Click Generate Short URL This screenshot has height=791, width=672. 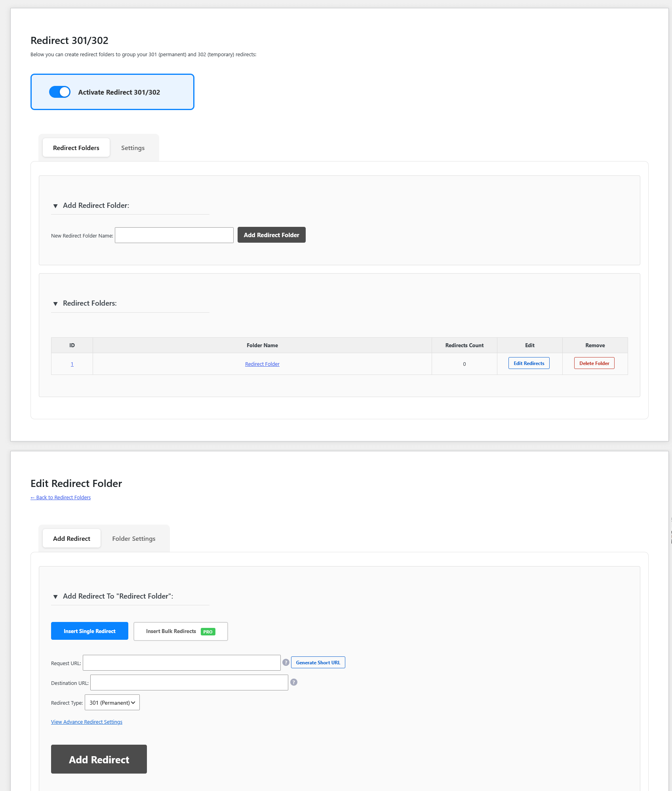click(x=318, y=662)
